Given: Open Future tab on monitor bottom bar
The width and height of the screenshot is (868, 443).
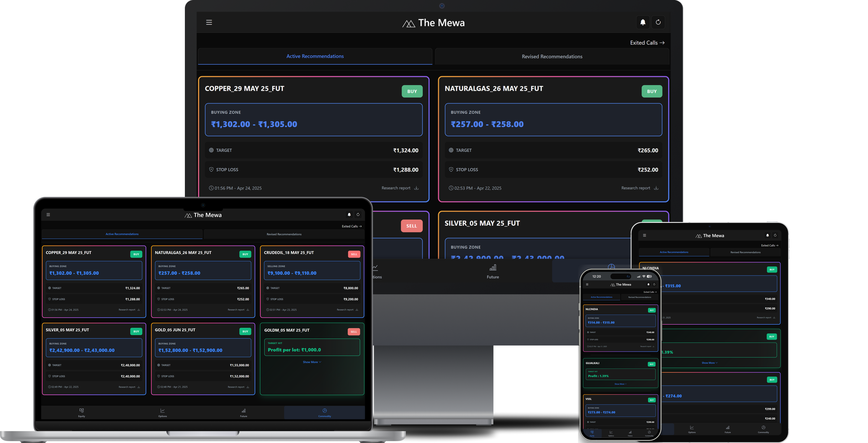Looking at the screenshot, I should (493, 272).
